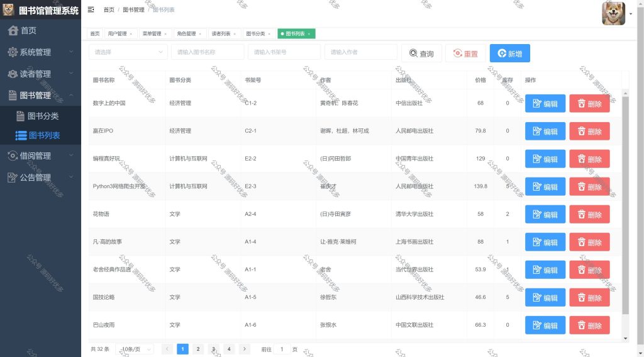Click the 新增 add button
This screenshot has width=644, height=357.
509,54
